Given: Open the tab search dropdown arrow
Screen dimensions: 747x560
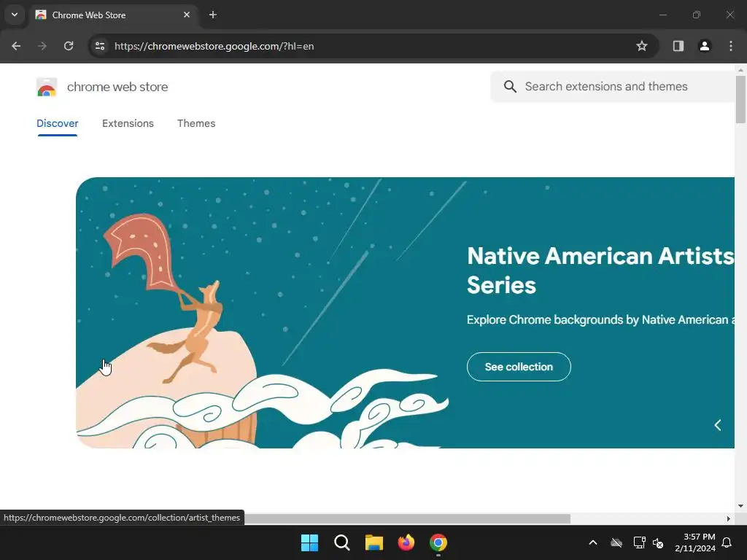Looking at the screenshot, I should pos(15,15).
